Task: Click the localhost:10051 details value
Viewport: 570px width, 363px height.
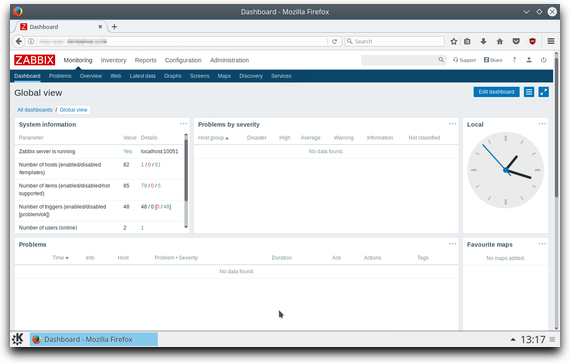Action: [160, 151]
